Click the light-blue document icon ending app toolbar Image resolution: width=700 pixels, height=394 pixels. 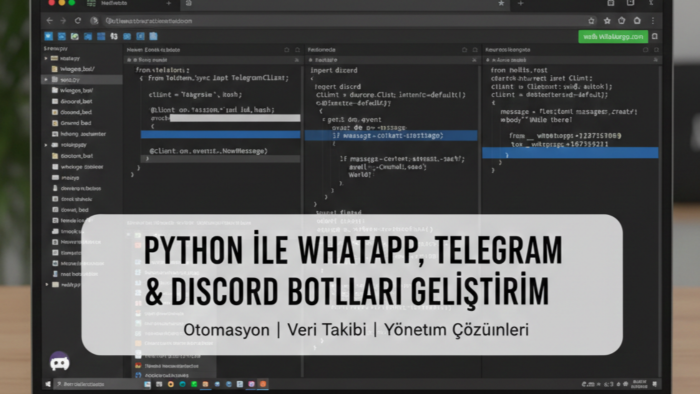tap(154, 36)
